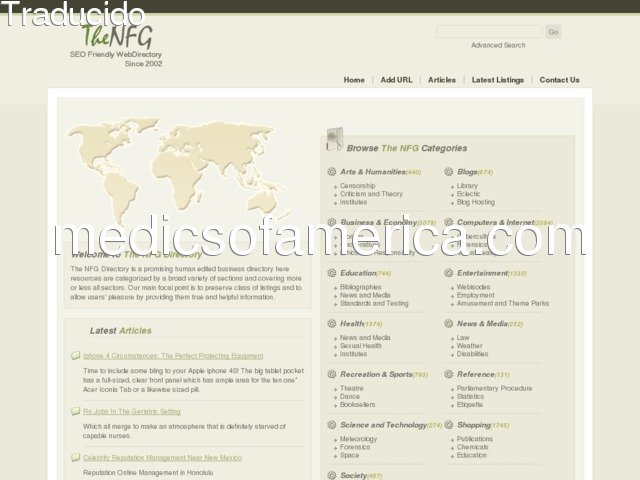Click the article icon beside Rn Jobs

pyautogui.click(x=75, y=412)
